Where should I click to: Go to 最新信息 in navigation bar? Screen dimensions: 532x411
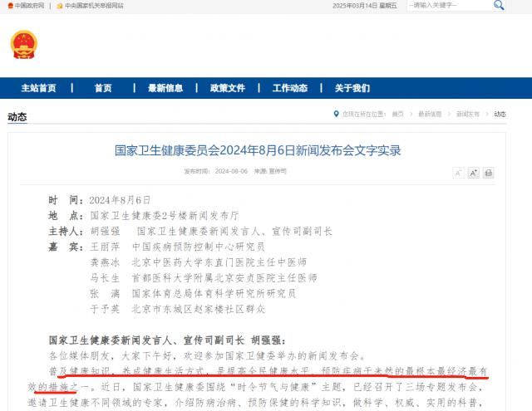(x=165, y=88)
